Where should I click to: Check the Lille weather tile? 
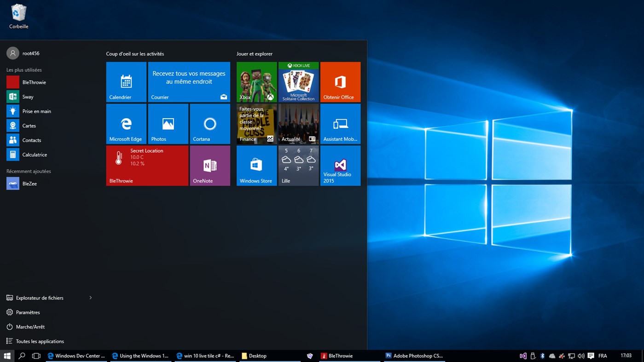[298, 165]
